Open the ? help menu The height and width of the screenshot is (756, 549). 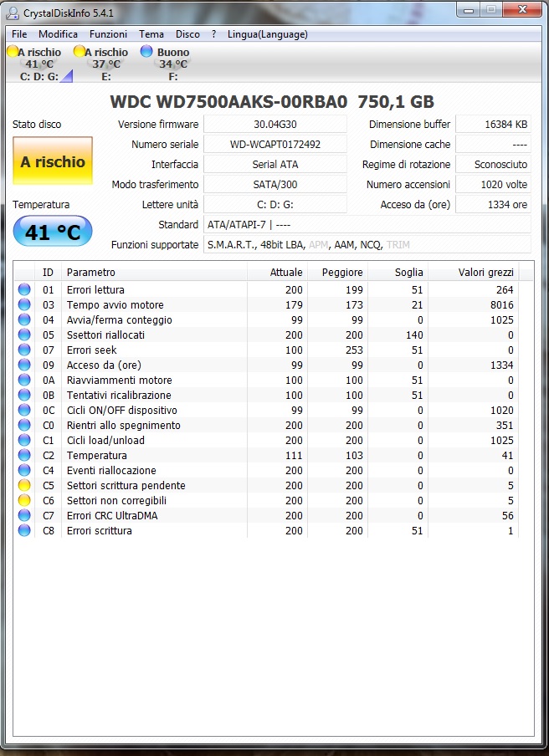pos(213,34)
